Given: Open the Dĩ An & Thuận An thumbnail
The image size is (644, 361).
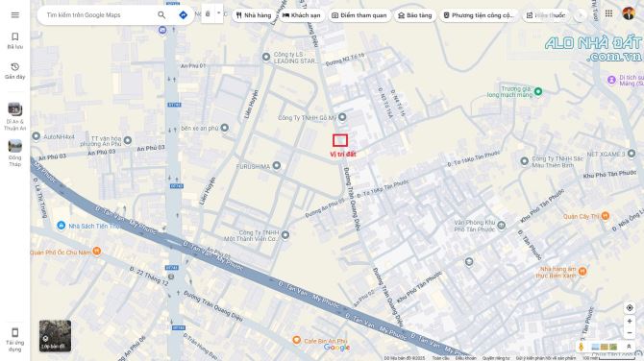Looking at the screenshot, I should coord(15,109).
